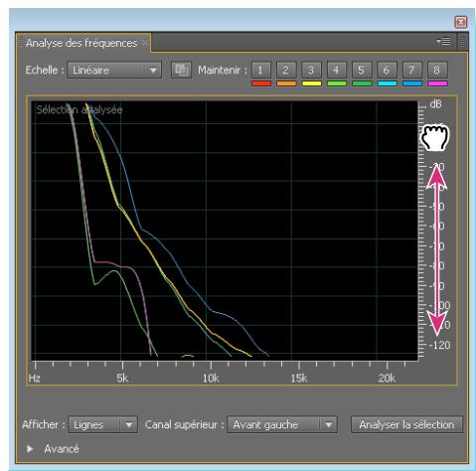Image resolution: width=476 pixels, height=471 pixels.
Task: Click the red color swatch under hold 1
Action: 261,83
